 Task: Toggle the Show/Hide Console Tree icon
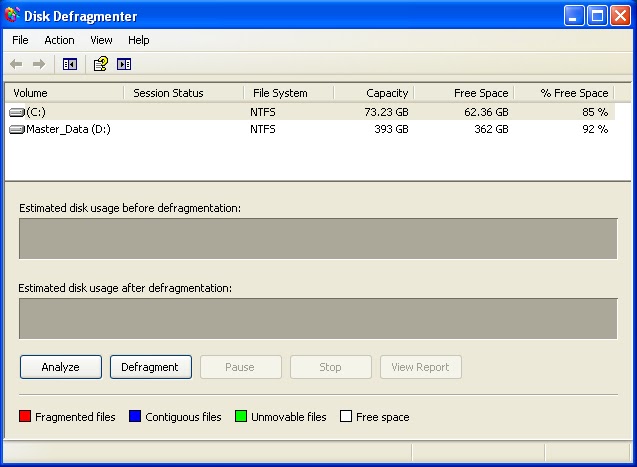tap(70, 64)
